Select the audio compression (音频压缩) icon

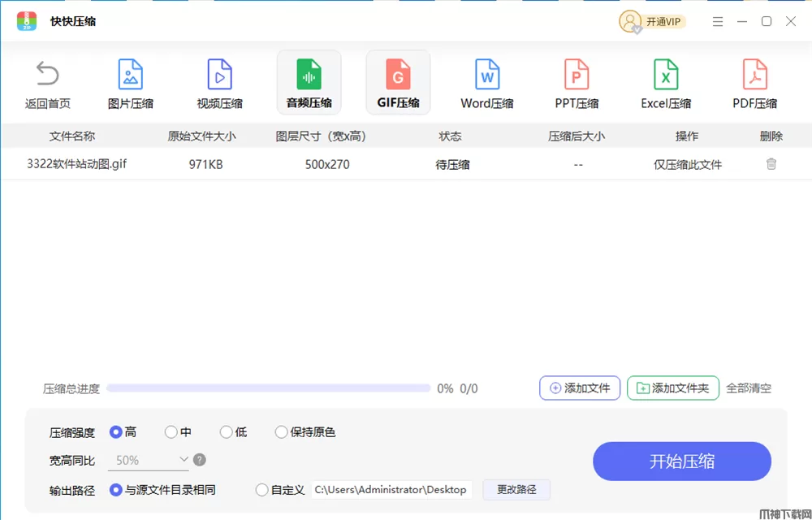pyautogui.click(x=309, y=75)
